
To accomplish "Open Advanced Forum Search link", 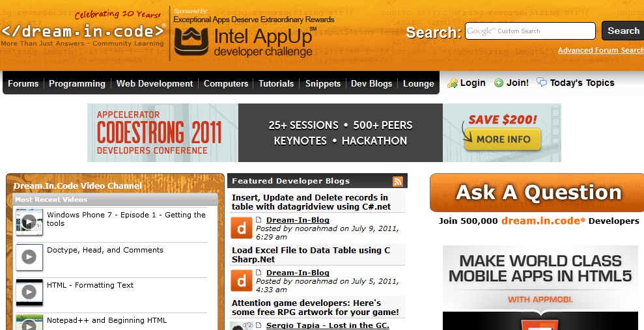I will [x=601, y=50].
